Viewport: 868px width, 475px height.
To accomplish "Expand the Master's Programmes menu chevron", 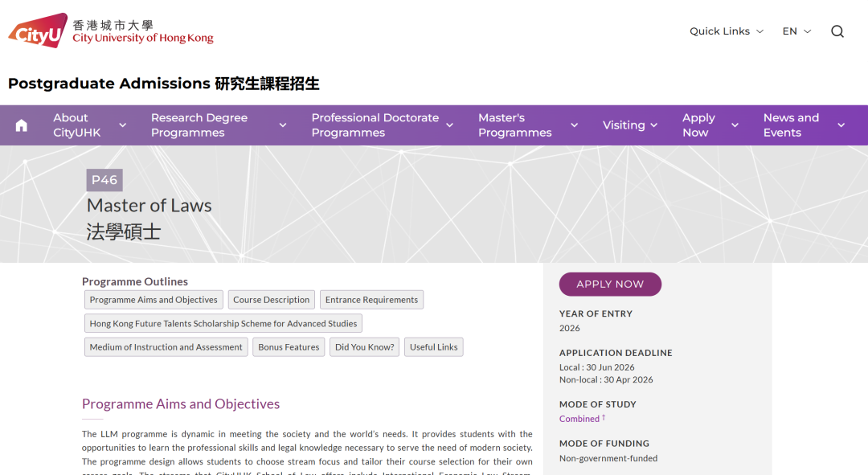I will click(574, 125).
